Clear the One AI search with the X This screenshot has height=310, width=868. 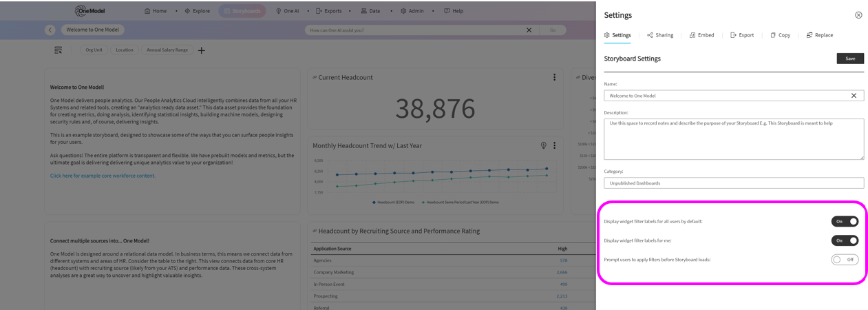pos(529,30)
